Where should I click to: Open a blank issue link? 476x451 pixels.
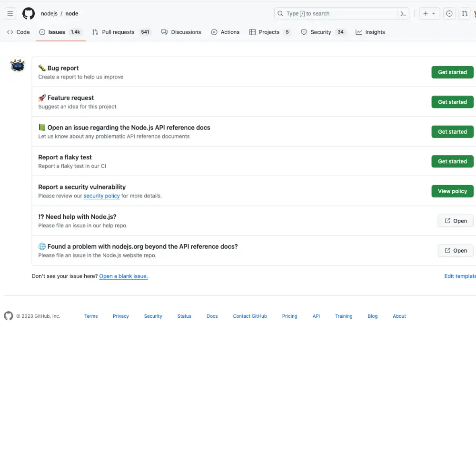(x=123, y=276)
